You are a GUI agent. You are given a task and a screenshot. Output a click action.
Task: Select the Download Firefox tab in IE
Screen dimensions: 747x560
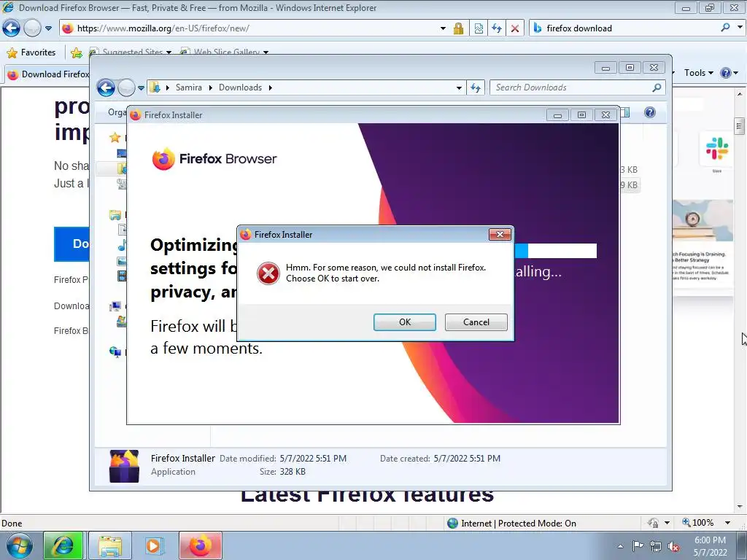47,74
